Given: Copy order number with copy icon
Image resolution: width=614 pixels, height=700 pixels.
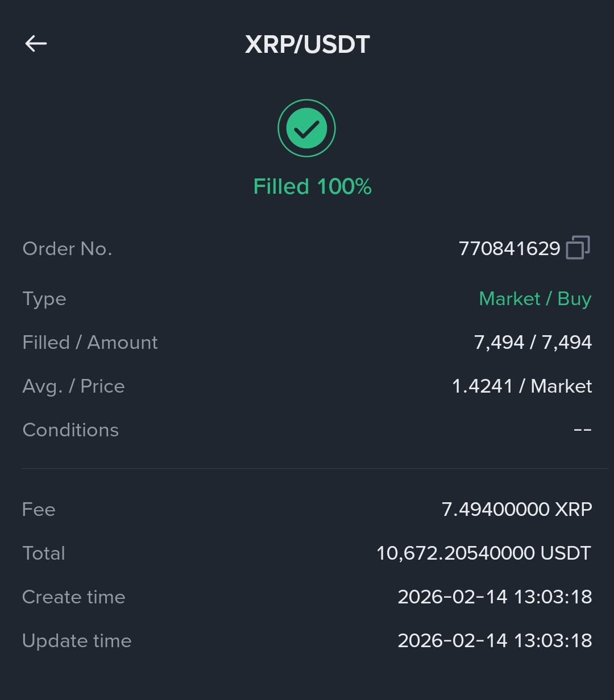Looking at the screenshot, I should [578, 248].
